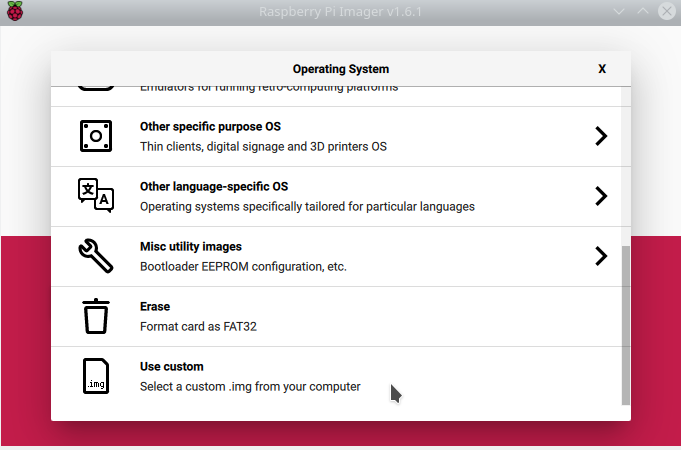This screenshot has width=681, height=450.
Task: Click the language translation icon
Action: coord(96,195)
